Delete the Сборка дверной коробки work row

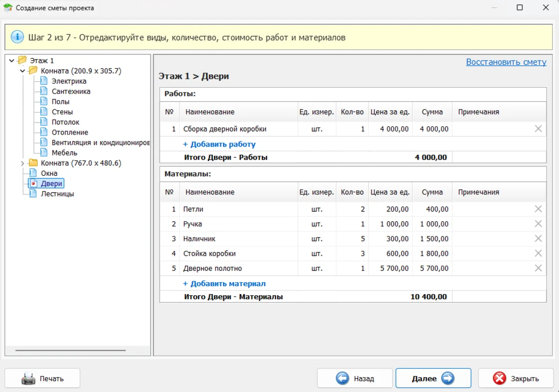click(538, 129)
